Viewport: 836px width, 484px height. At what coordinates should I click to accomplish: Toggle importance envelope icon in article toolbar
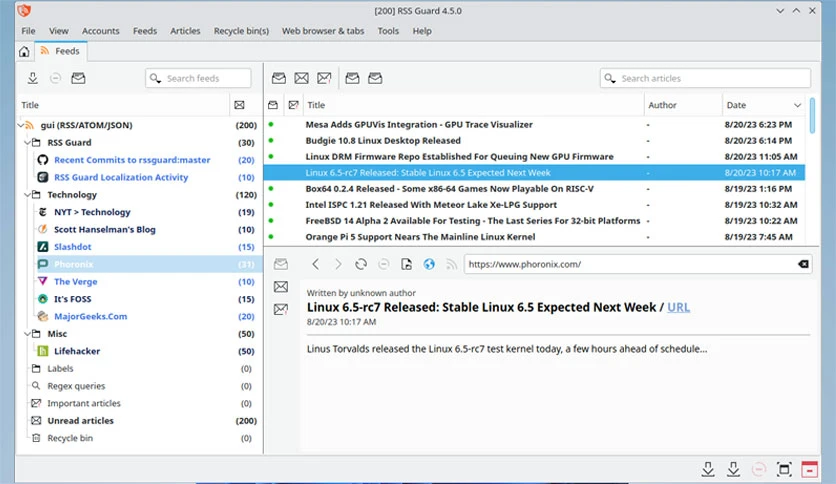(324, 78)
